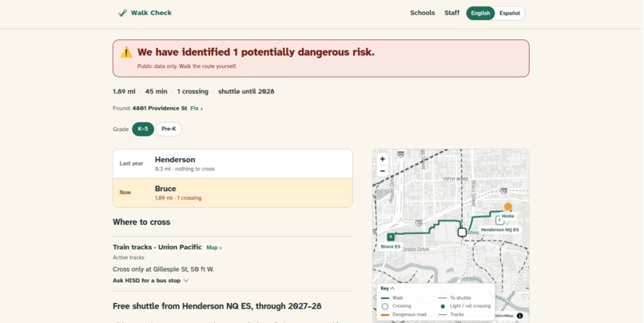
Task: Click the 'Dangerous road' legend entry
Action: pyautogui.click(x=403, y=315)
